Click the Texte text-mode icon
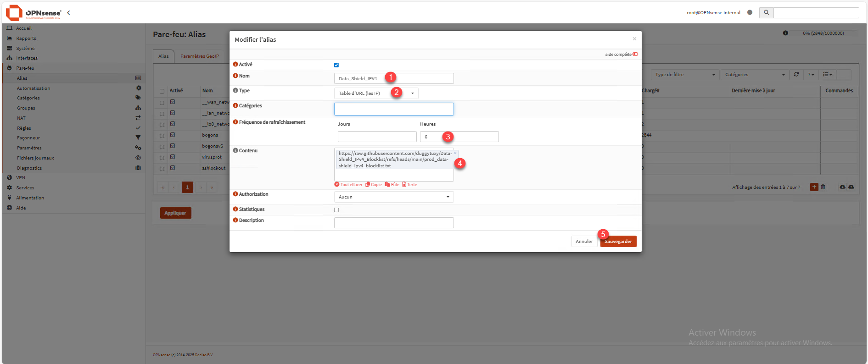Viewport: 868px width, 364px height. pos(404,185)
